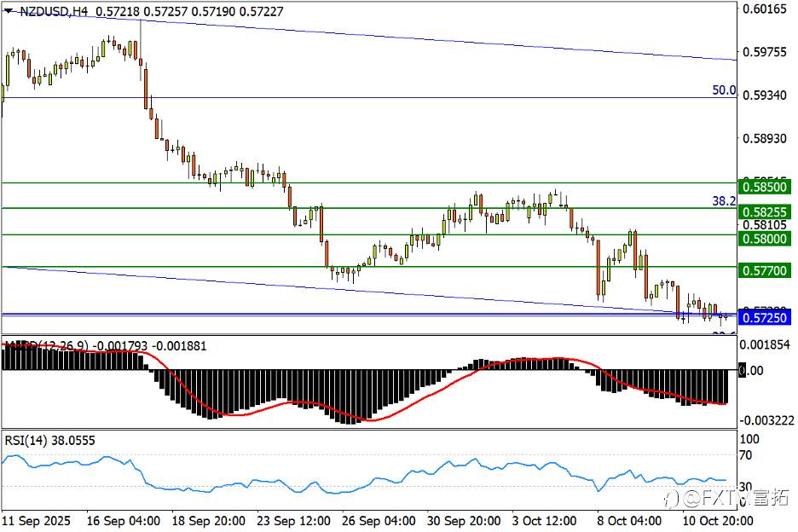Click the RSI scale level 70
The width and height of the screenshot is (798, 532).
coord(745,455)
